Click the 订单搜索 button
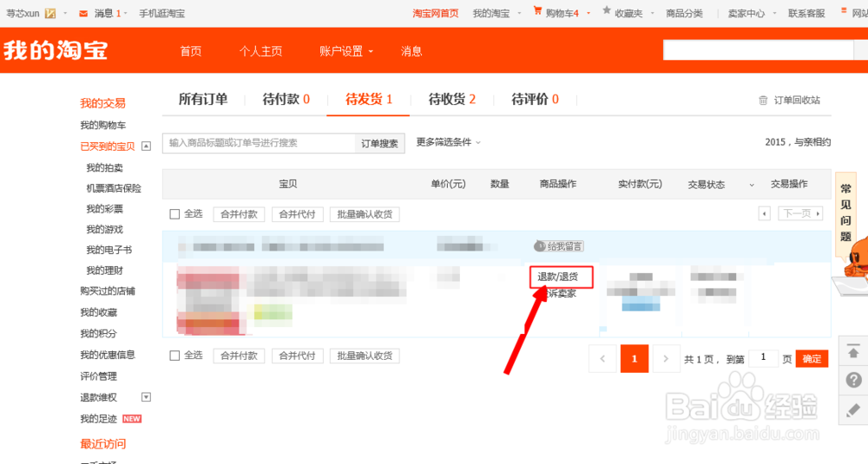 [x=380, y=143]
